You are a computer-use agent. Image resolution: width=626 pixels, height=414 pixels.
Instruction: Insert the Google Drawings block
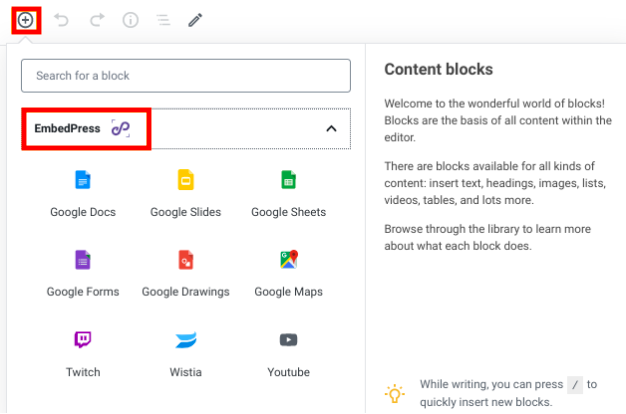point(186,274)
